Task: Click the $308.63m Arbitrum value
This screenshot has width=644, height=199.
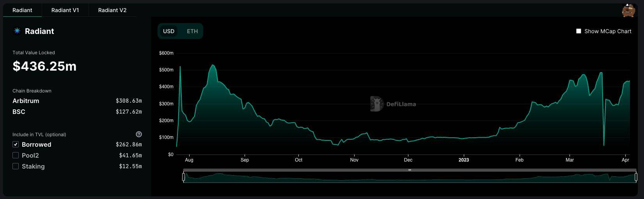Action: (129, 101)
